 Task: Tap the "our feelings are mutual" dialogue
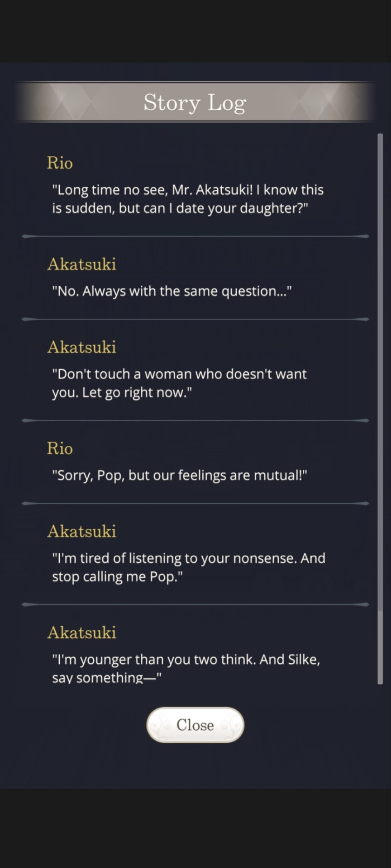[179, 476]
